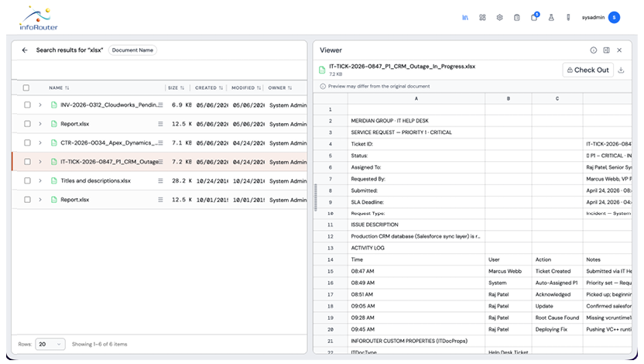This screenshot has height=364, width=644.
Task: Open row menu for IT-TICK-2026-0847 file
Action: point(160,161)
